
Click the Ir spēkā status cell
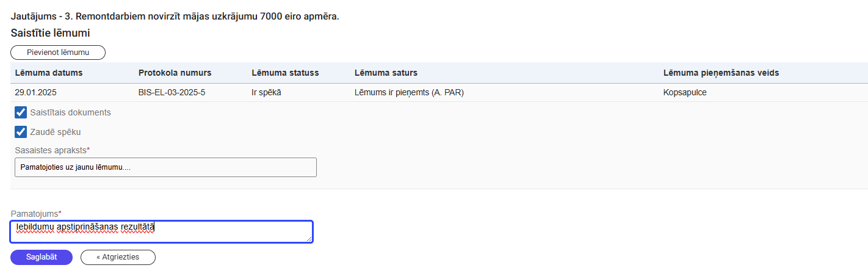pos(266,93)
